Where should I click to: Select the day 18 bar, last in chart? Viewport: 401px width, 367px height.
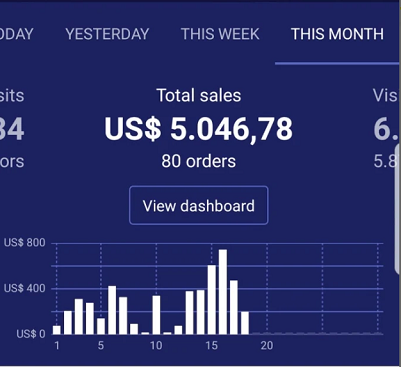(245, 323)
